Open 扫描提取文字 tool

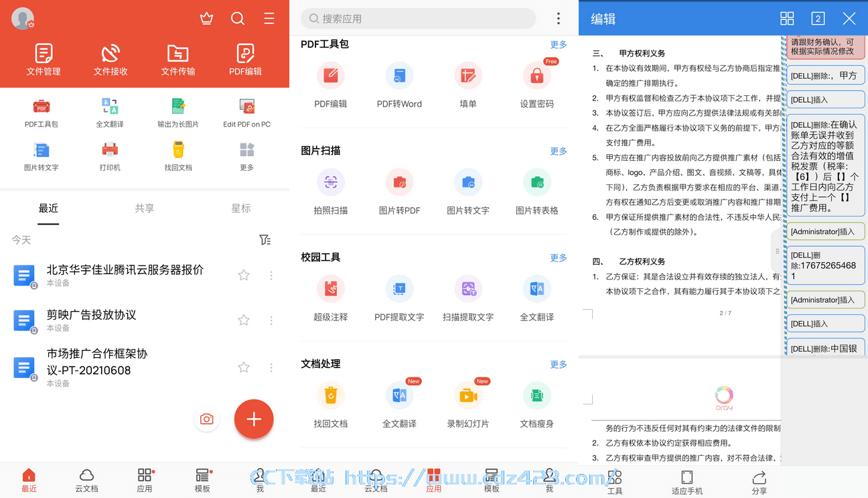468,298
